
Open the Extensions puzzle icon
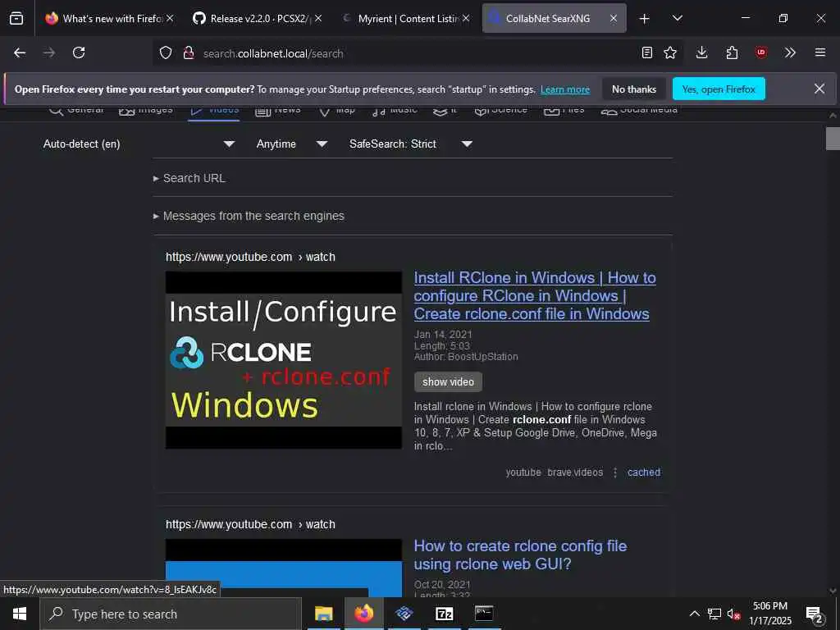pyautogui.click(x=732, y=52)
